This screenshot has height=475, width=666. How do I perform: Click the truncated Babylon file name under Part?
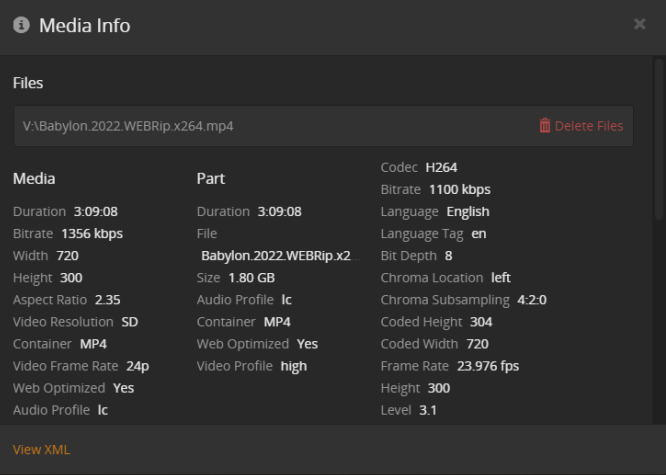click(x=276, y=256)
